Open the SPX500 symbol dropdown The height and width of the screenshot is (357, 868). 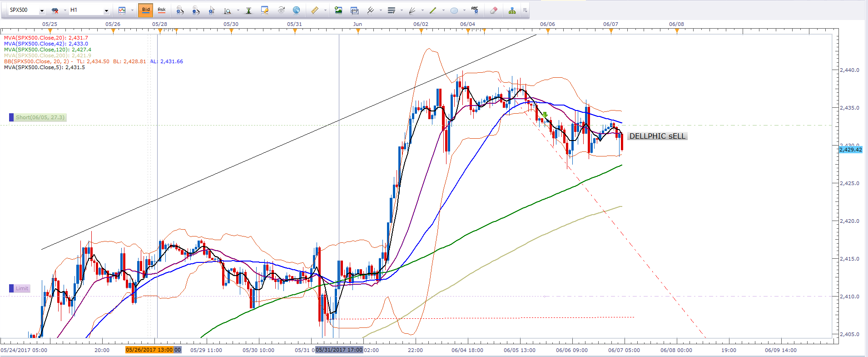pos(42,10)
